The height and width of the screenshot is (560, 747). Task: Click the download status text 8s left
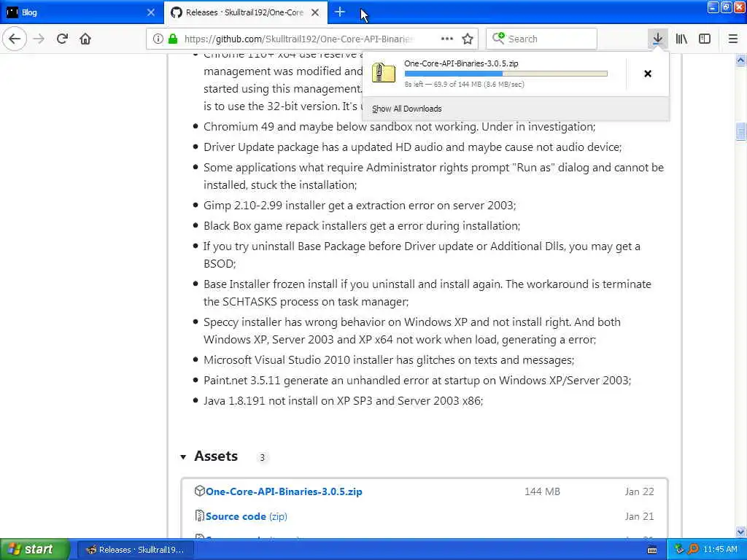tap(464, 85)
